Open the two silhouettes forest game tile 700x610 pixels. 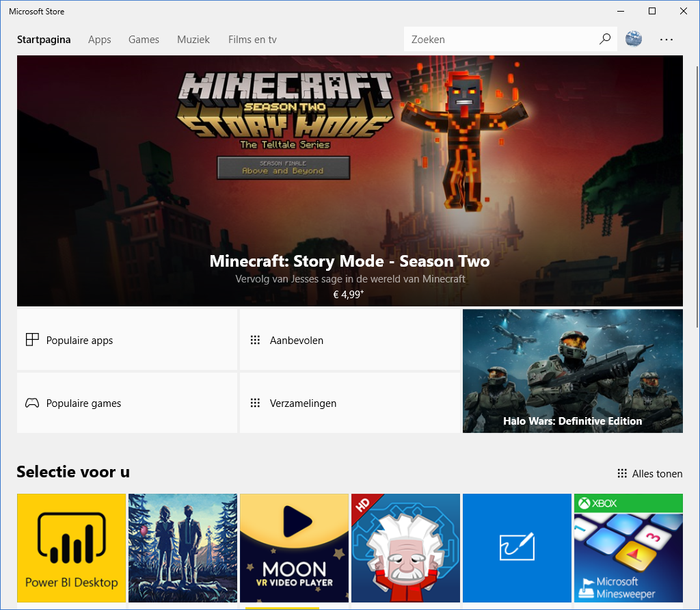183,548
